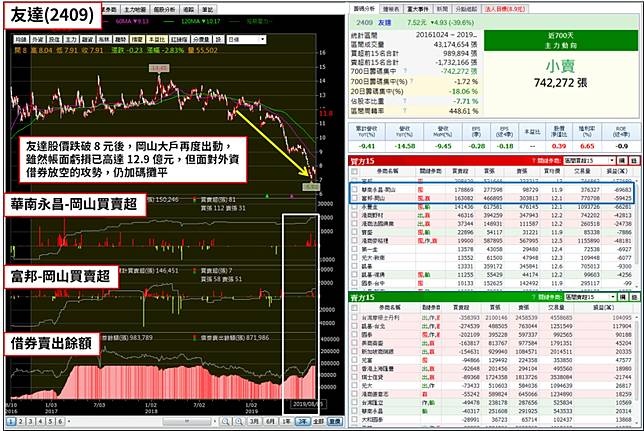Toggle the 主力 chart indicator button
The width and height of the screenshot is (644, 431).
coord(71,39)
